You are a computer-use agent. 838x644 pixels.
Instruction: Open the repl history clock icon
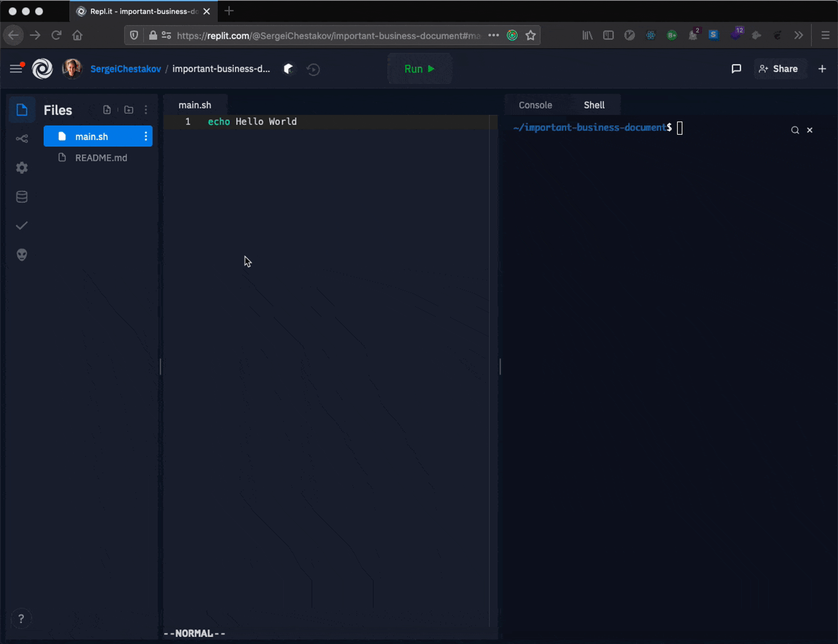pos(313,69)
